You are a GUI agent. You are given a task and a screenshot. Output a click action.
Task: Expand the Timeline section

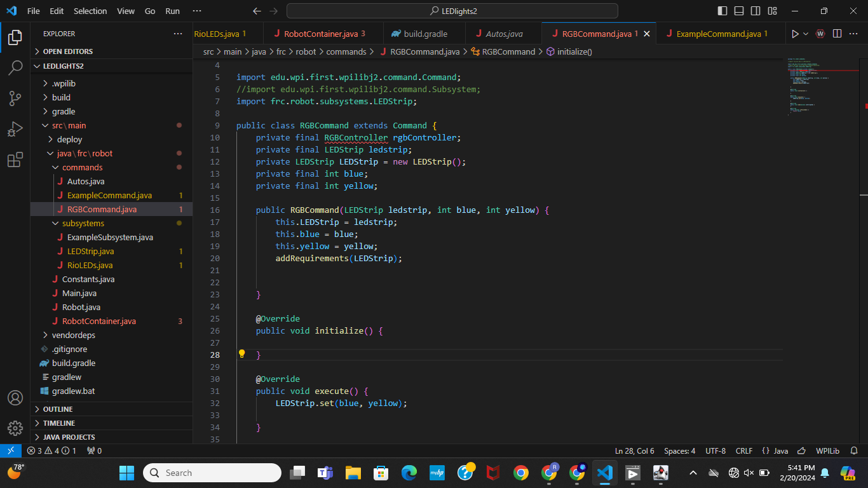(x=112, y=423)
